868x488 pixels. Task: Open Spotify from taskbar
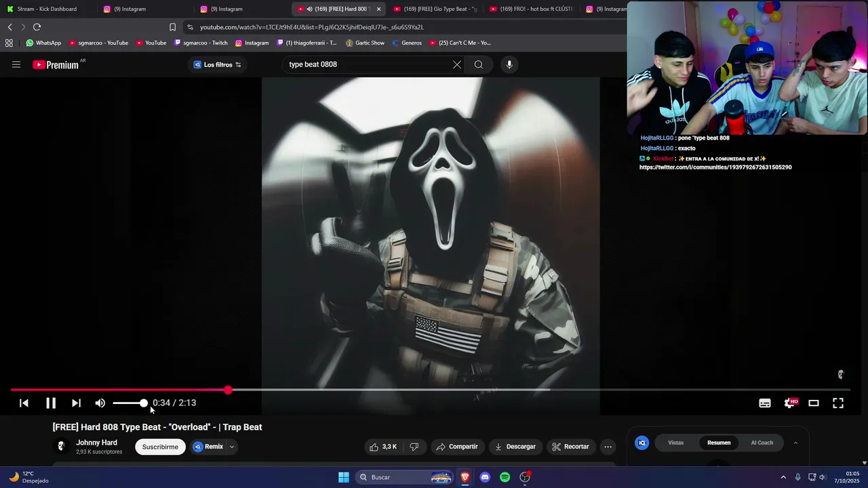(x=505, y=477)
